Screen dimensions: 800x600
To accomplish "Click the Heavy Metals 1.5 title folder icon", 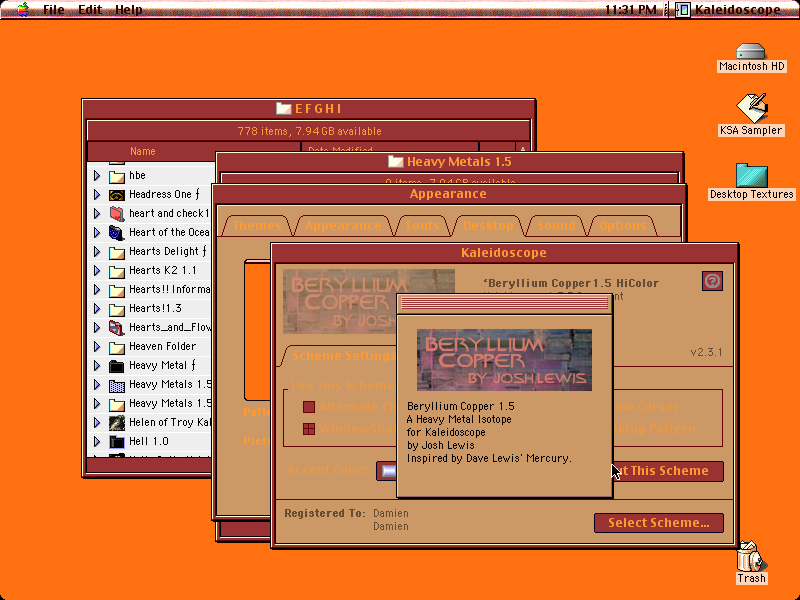I will (395, 162).
